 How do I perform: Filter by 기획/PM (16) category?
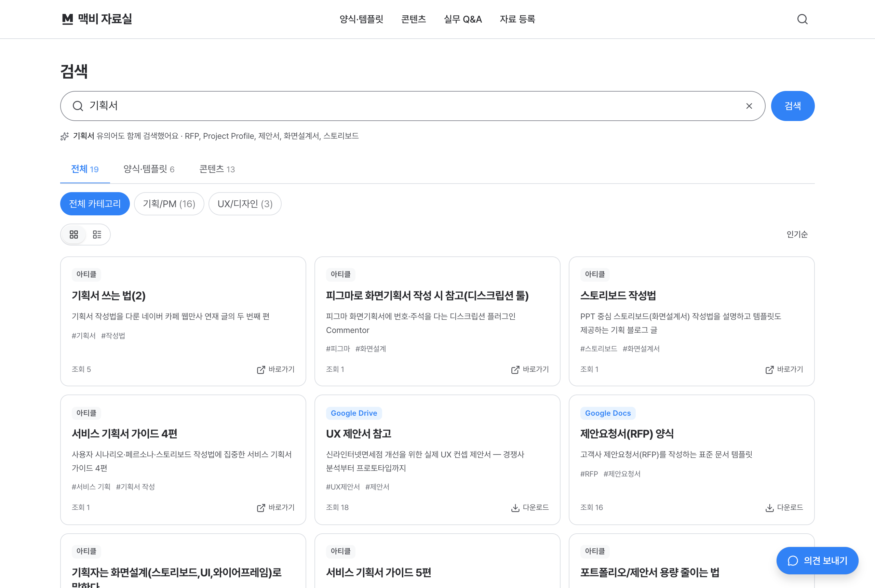[169, 204]
